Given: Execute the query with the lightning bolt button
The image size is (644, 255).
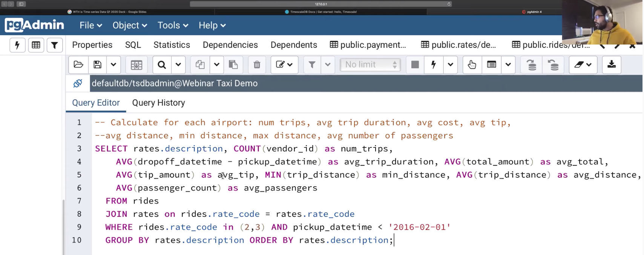Looking at the screenshot, I should (x=434, y=65).
